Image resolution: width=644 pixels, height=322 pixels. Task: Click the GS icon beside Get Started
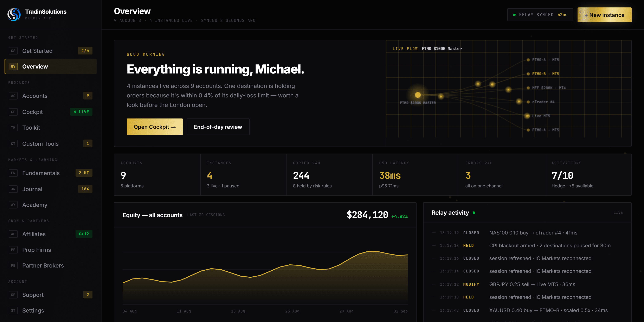[x=13, y=51]
